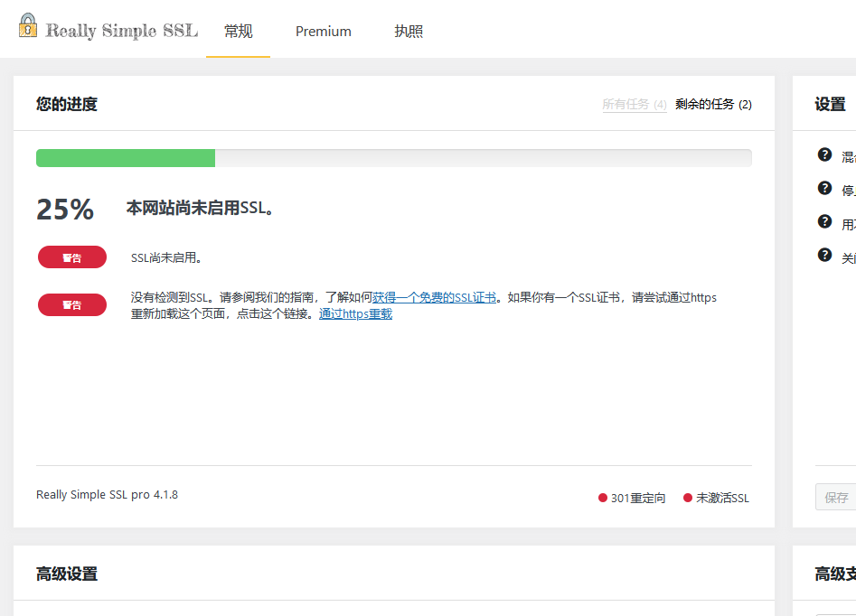Open the Premium tab
Image resolution: width=856 pixels, height=616 pixels.
coord(323,32)
